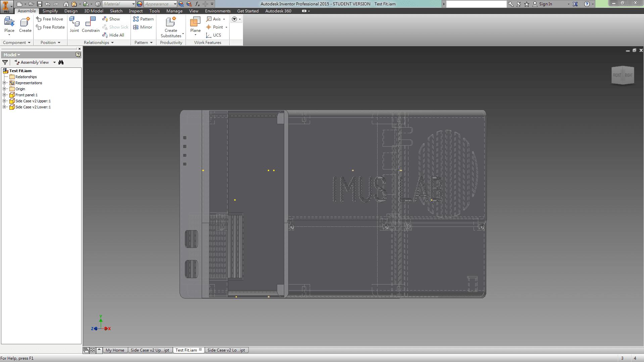The height and width of the screenshot is (362, 644).
Task: Expand the Origin folder in the tree
Action: (4, 89)
